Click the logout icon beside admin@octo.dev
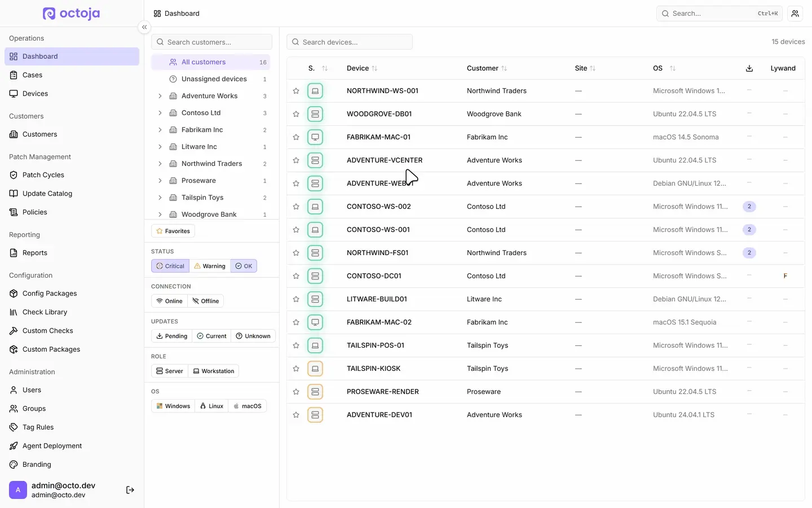Image resolution: width=812 pixels, height=508 pixels. click(130, 490)
